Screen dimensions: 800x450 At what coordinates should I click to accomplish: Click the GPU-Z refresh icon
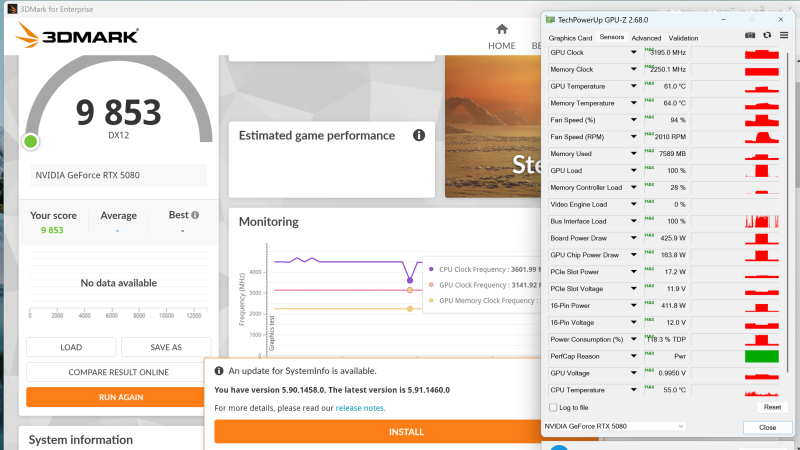767,35
